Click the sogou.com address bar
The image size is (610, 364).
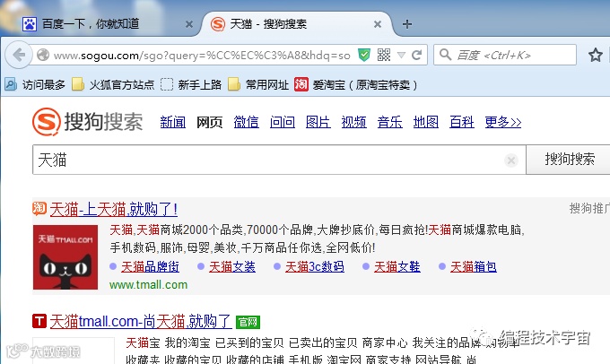click(x=203, y=56)
